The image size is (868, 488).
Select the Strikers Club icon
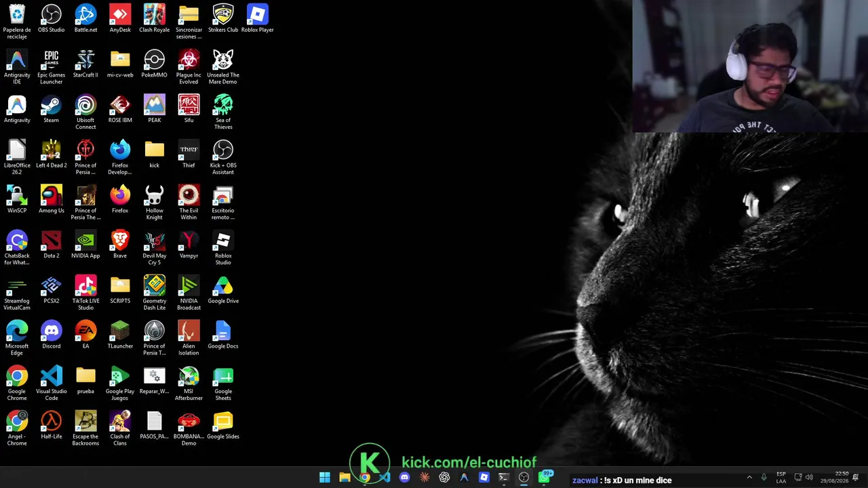click(223, 19)
